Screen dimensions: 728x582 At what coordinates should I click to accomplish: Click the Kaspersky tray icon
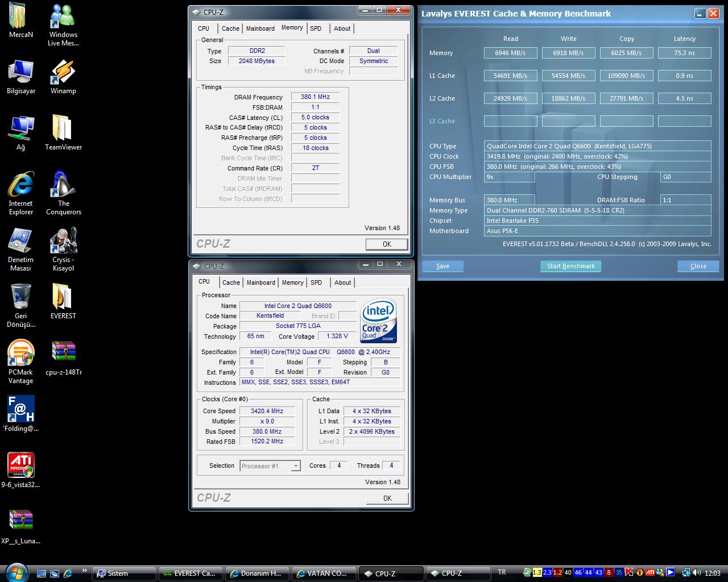(630, 572)
